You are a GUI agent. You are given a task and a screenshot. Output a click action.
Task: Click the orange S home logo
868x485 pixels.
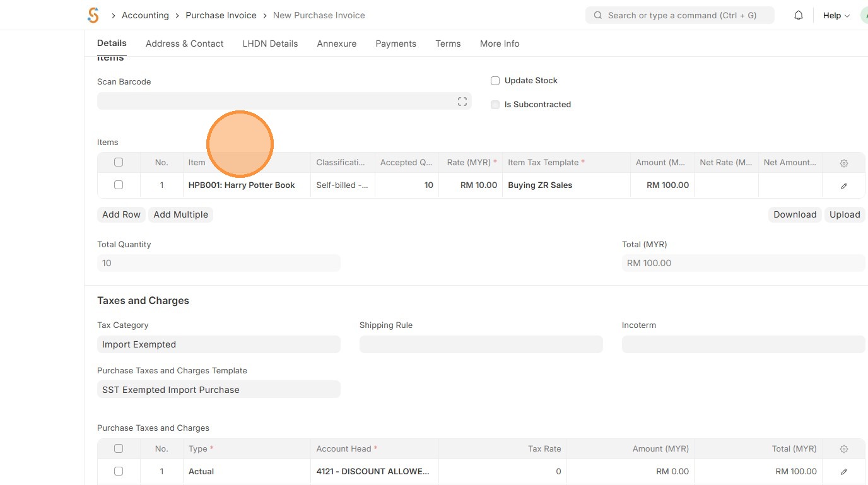(x=93, y=15)
